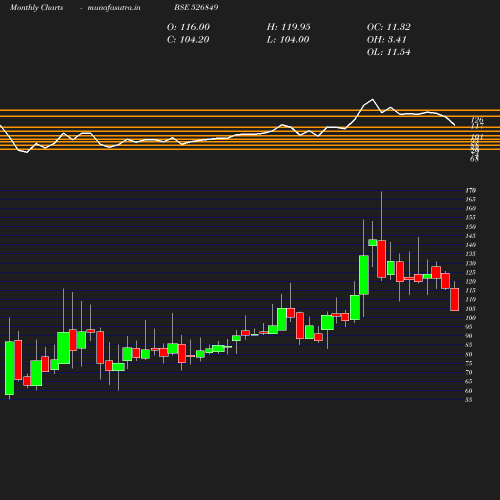Click the 170 price axis label

[x=470, y=190]
